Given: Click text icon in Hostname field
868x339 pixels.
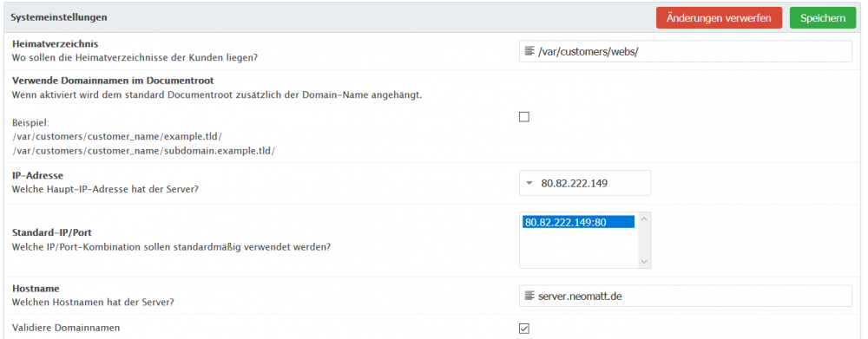Looking at the screenshot, I should click(529, 296).
